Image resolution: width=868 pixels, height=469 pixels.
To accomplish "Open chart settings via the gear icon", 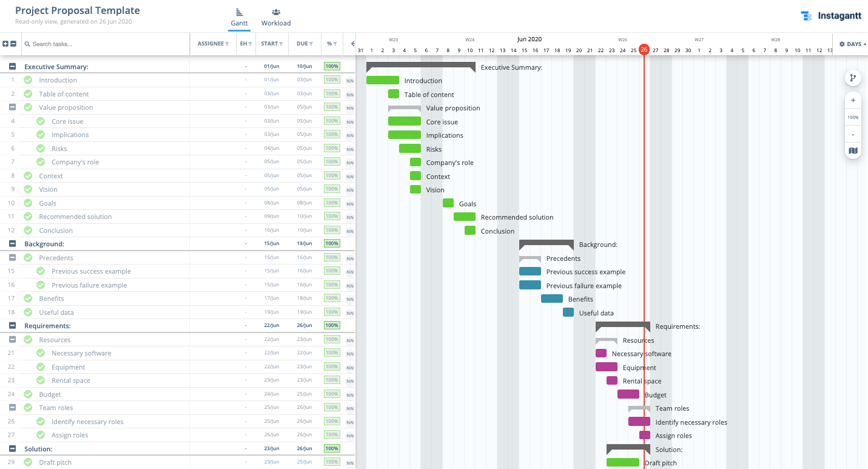I will coord(842,44).
